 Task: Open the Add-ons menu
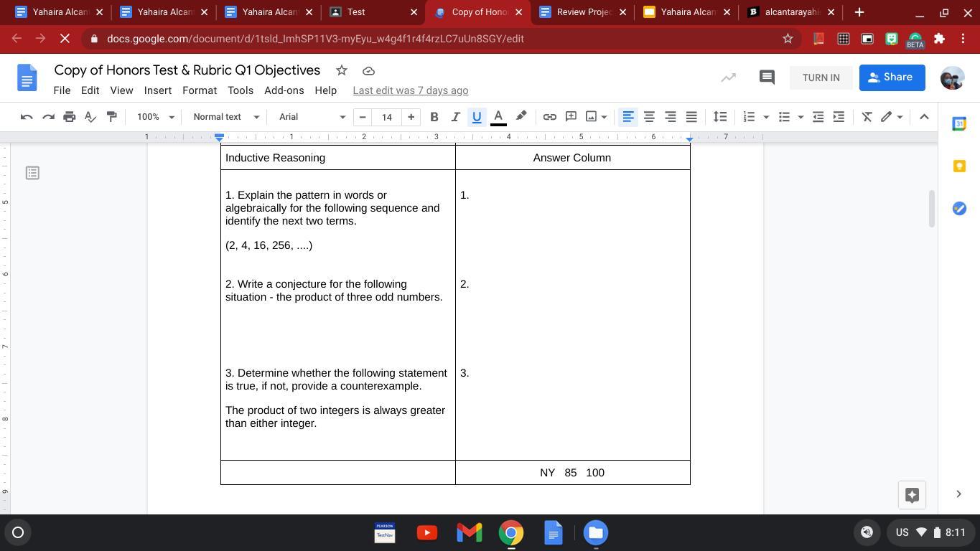point(284,90)
